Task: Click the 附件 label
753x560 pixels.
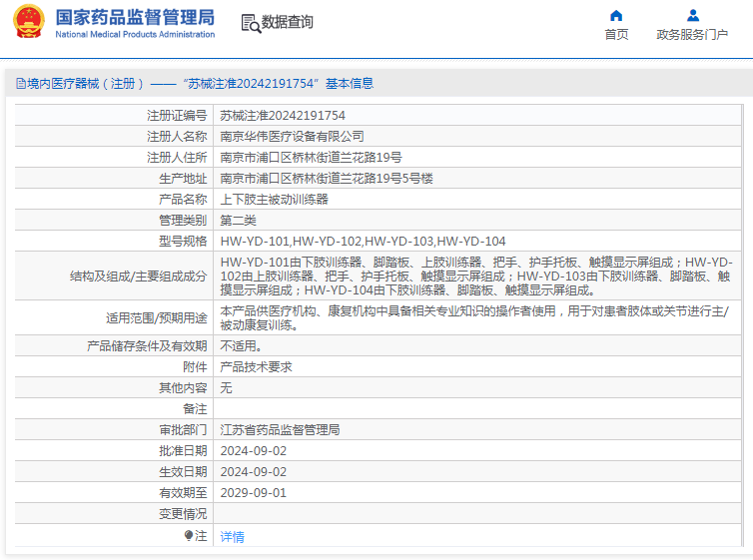Action: coord(195,367)
